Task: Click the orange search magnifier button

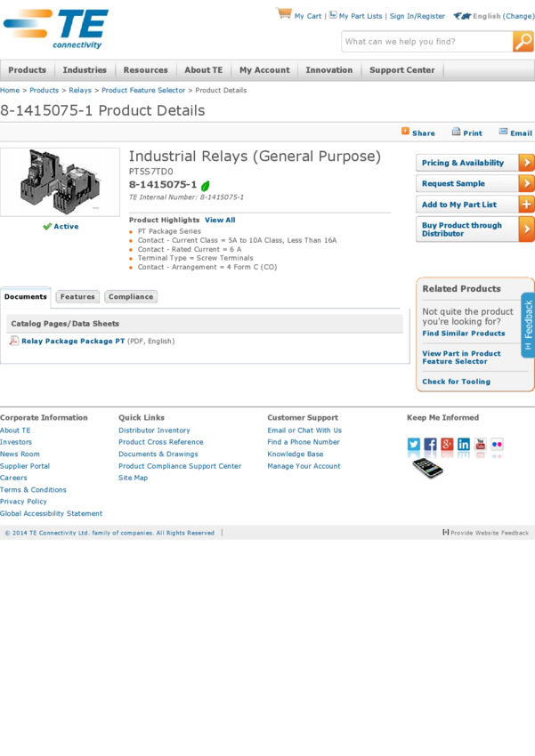Action: click(x=523, y=42)
